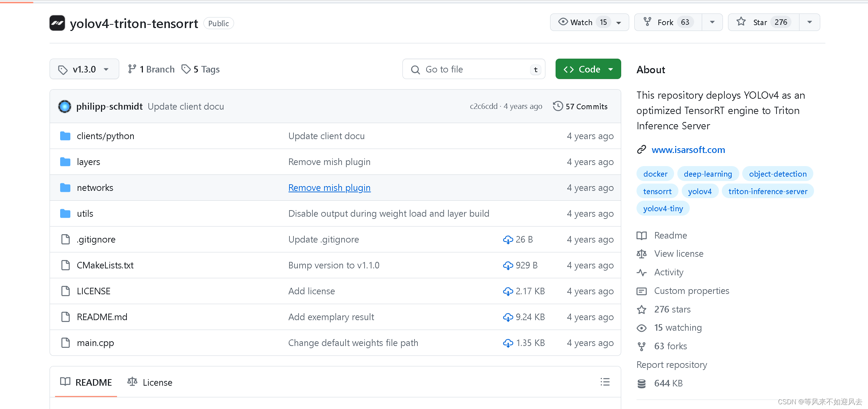The image size is (868, 409).
Task: Open the www.isarsoft.com link
Action: (x=688, y=150)
